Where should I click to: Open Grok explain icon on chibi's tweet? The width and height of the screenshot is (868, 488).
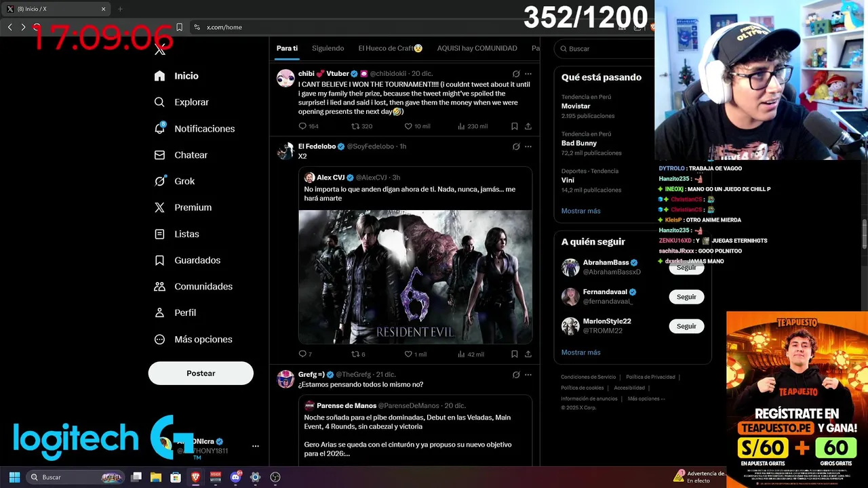516,73
